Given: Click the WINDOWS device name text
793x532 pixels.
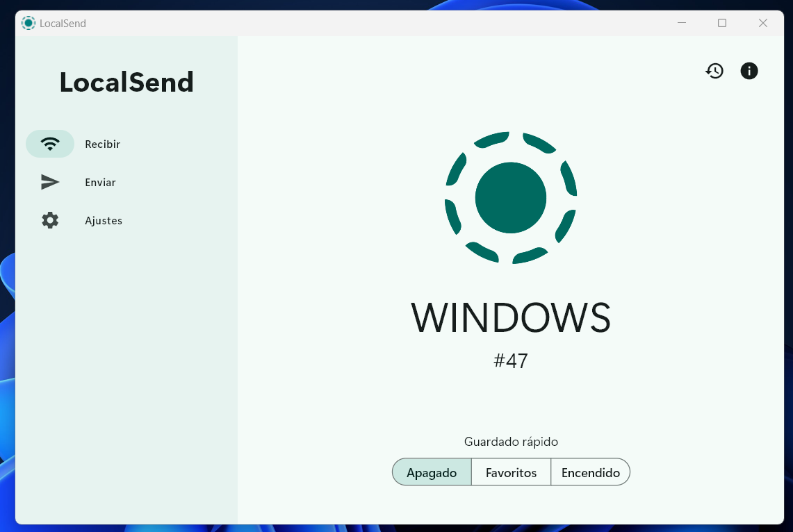Looking at the screenshot, I should pos(511,317).
